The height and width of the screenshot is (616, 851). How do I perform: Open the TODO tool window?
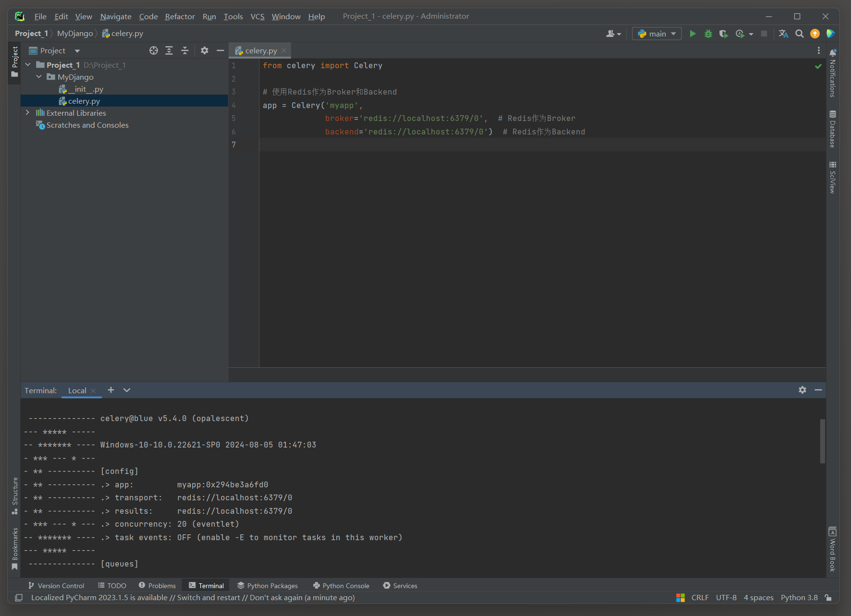pos(112,586)
